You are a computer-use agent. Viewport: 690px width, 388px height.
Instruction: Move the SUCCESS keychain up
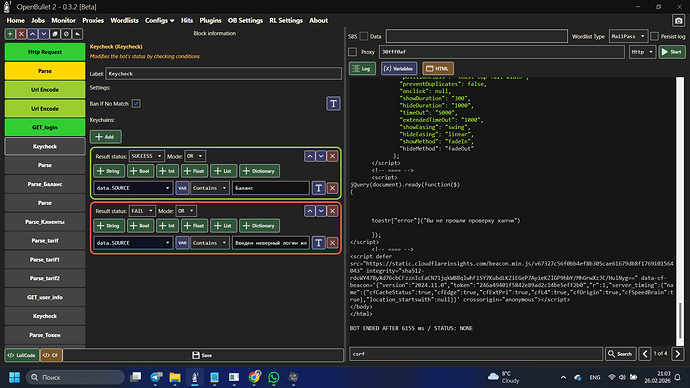310,156
